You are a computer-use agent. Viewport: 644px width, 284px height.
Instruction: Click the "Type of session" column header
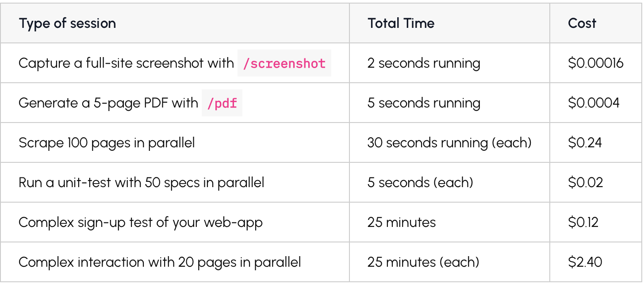[x=67, y=23]
